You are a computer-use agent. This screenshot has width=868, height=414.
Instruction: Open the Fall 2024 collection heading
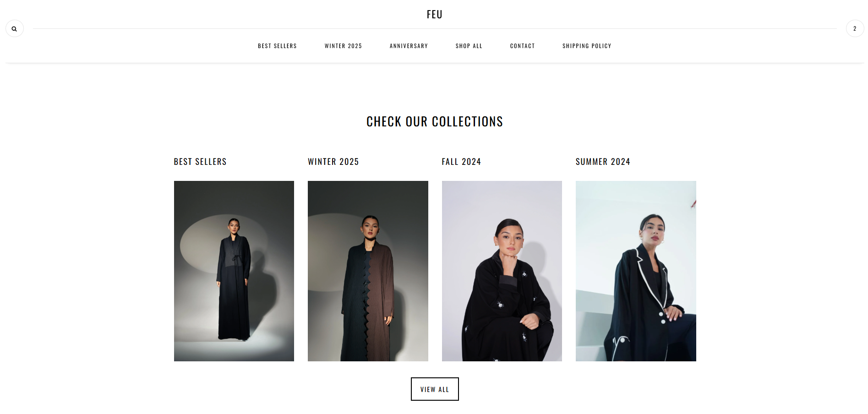click(x=461, y=162)
